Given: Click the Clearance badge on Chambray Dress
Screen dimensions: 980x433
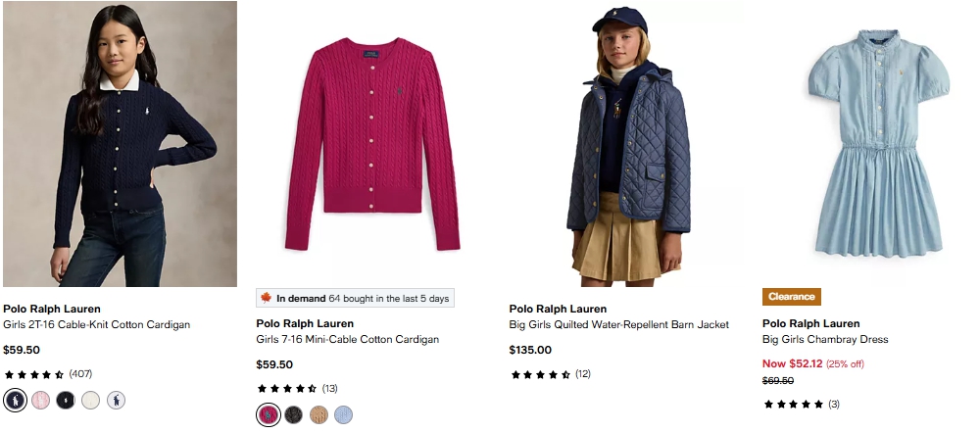Looking at the screenshot, I should 791,297.
